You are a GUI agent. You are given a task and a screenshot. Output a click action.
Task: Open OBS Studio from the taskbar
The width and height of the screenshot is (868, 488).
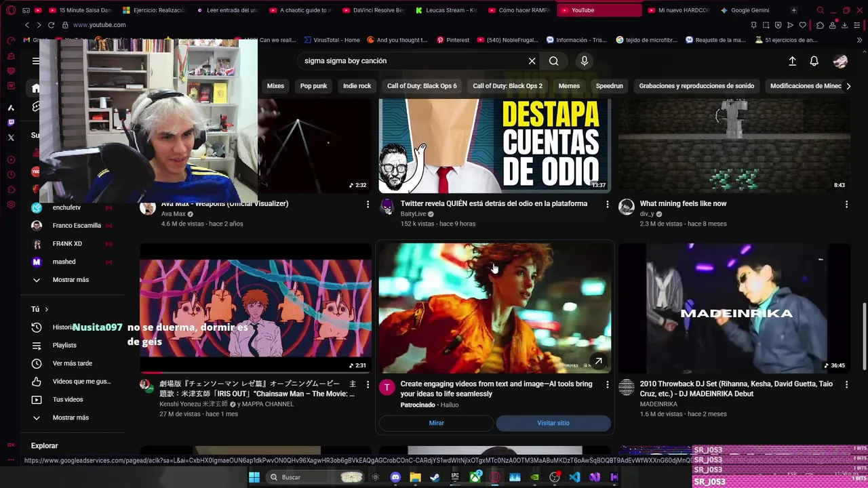pyautogui.click(x=555, y=477)
